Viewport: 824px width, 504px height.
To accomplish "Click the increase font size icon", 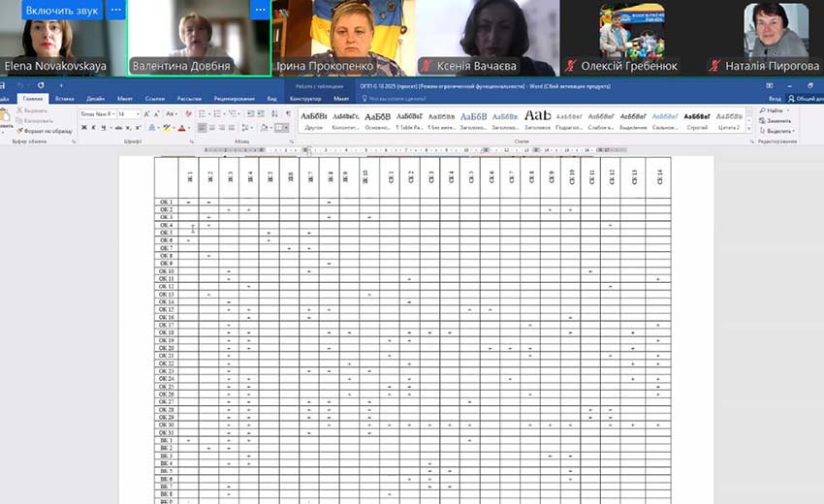I will 146,113.
